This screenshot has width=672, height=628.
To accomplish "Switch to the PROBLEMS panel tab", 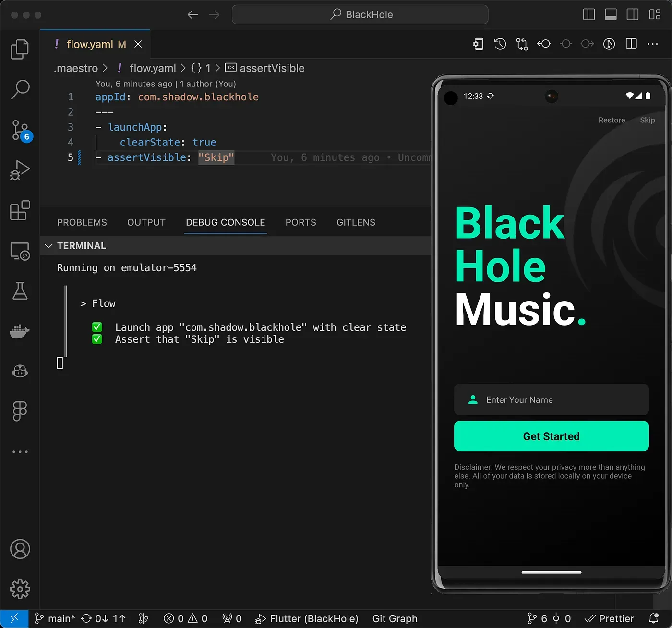I will click(x=82, y=222).
